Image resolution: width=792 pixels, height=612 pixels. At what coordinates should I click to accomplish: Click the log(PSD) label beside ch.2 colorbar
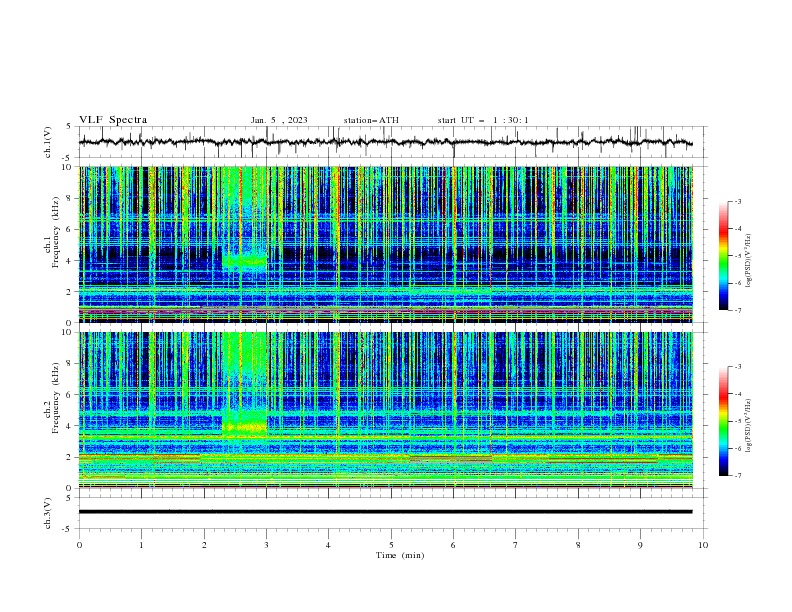[749, 426]
